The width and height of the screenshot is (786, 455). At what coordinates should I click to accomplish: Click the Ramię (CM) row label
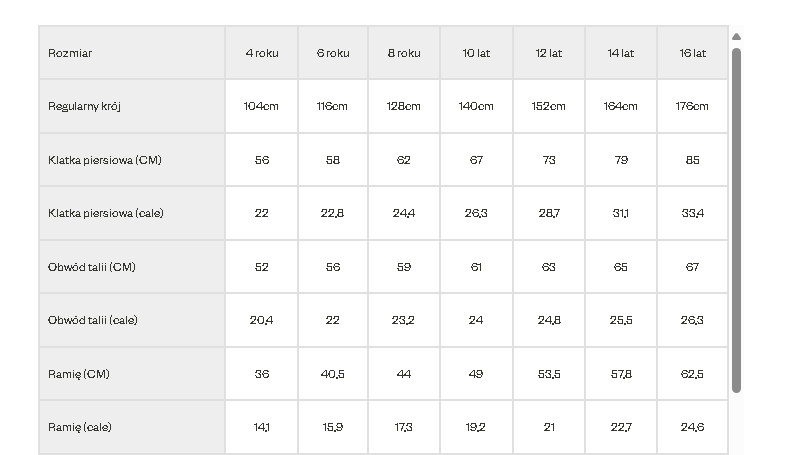79,374
